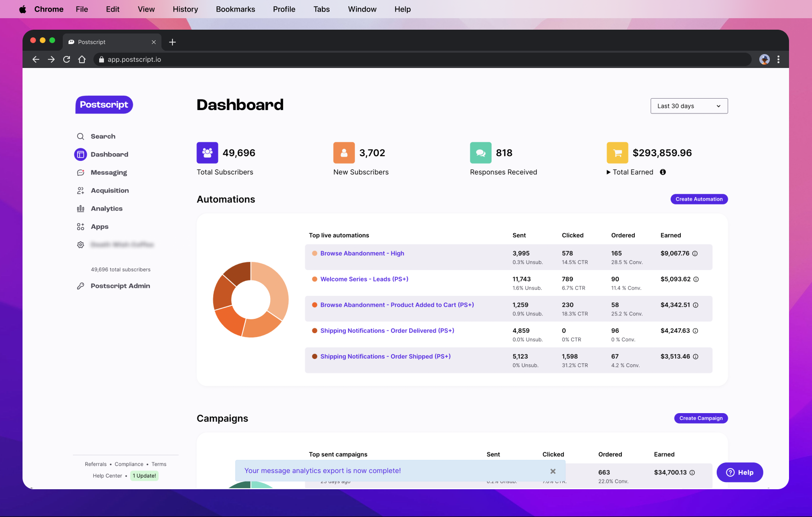Click info icon next to Total Earned
Viewport: 812px width, 517px height.
(663, 172)
